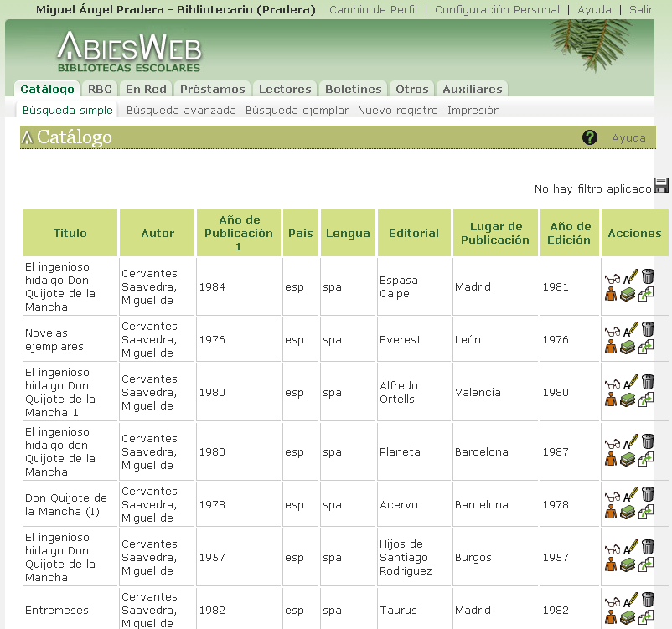Open the Lectores tab
The image size is (672, 629).
[285, 89]
